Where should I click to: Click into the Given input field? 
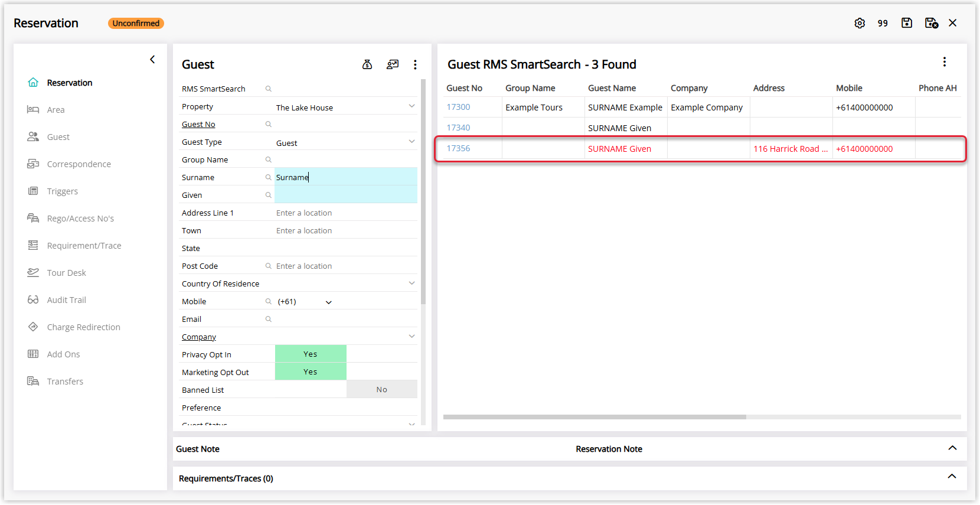[346, 195]
